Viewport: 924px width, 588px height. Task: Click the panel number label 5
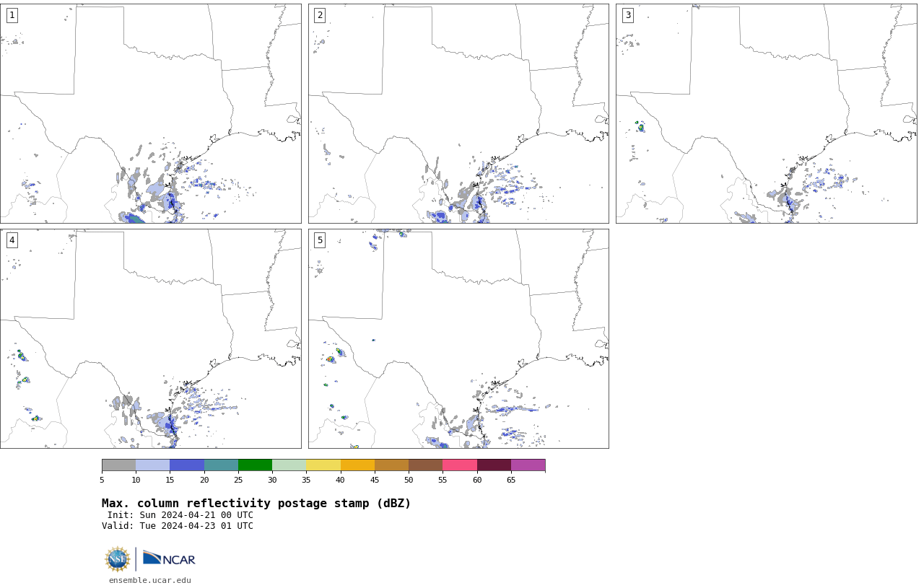coord(320,240)
